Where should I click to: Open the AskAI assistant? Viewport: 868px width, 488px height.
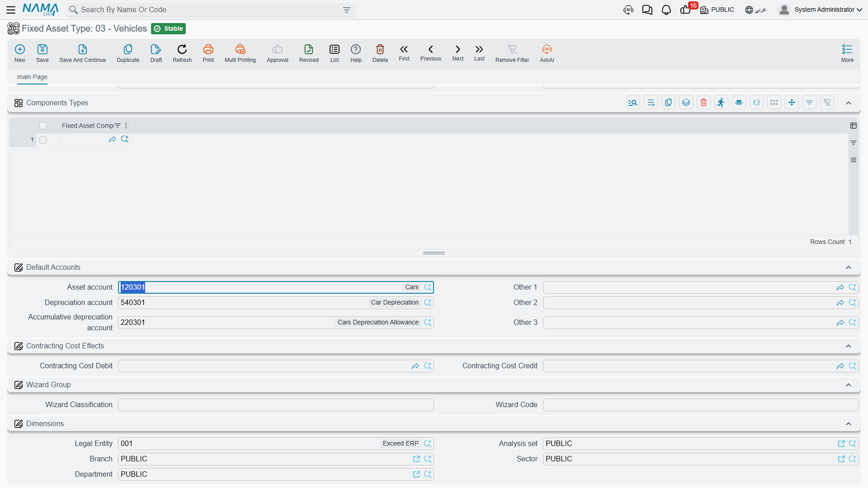pos(547,53)
